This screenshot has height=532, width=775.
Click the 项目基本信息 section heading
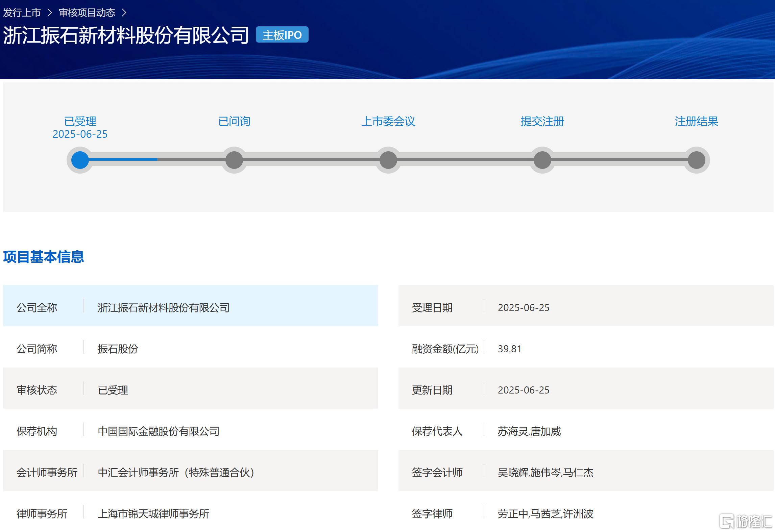click(x=44, y=257)
